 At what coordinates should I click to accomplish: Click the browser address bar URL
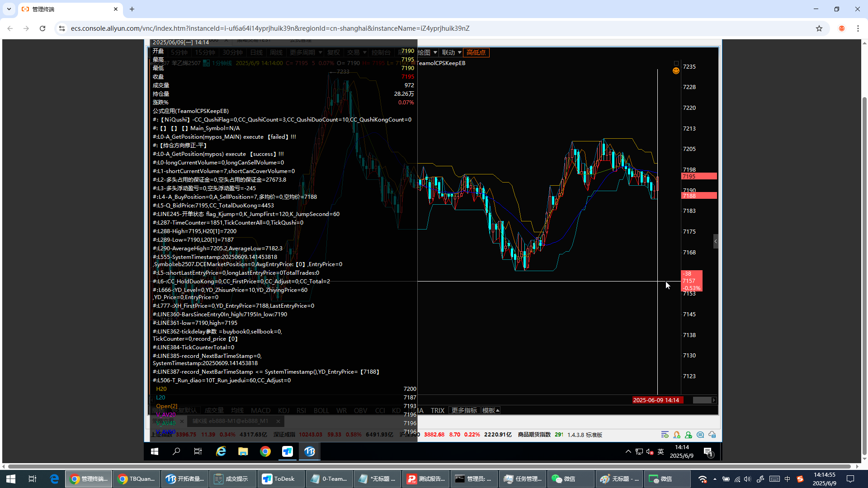270,28
